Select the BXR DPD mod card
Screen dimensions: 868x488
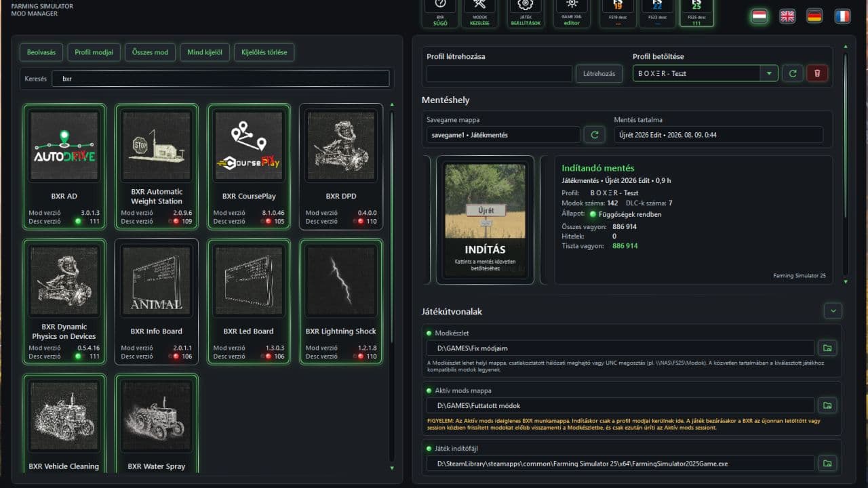[340, 167]
